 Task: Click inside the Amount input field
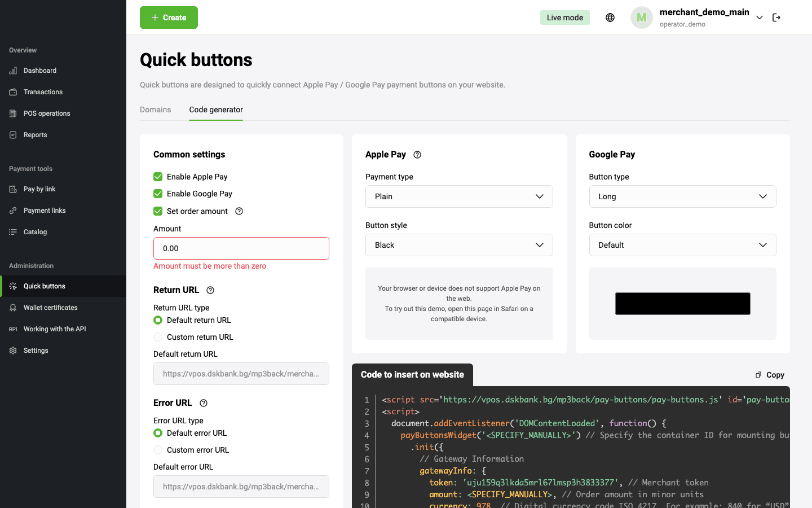[241, 248]
